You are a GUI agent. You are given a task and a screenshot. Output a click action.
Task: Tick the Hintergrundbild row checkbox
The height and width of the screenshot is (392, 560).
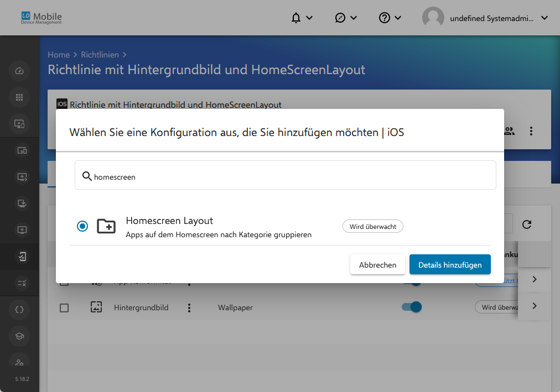tap(64, 308)
